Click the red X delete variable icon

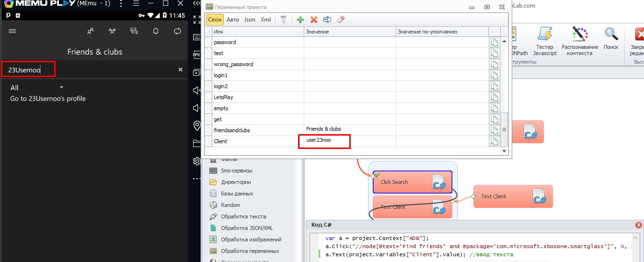[x=314, y=20]
